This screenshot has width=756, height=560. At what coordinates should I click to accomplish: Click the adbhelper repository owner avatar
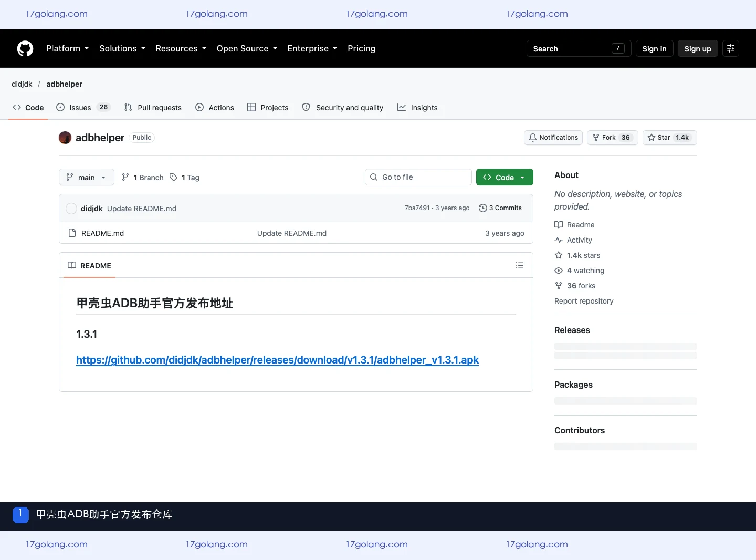[x=65, y=138]
